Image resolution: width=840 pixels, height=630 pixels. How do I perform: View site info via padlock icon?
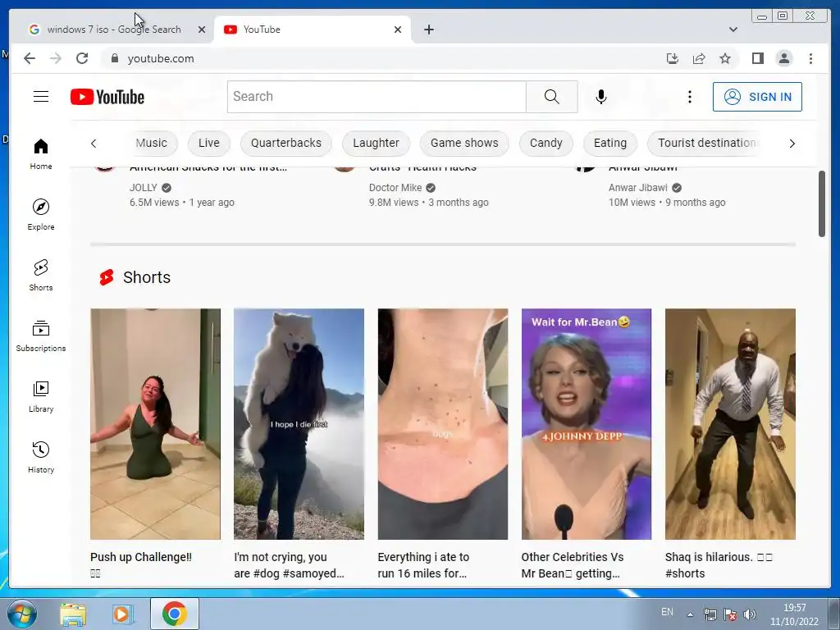coord(114,58)
